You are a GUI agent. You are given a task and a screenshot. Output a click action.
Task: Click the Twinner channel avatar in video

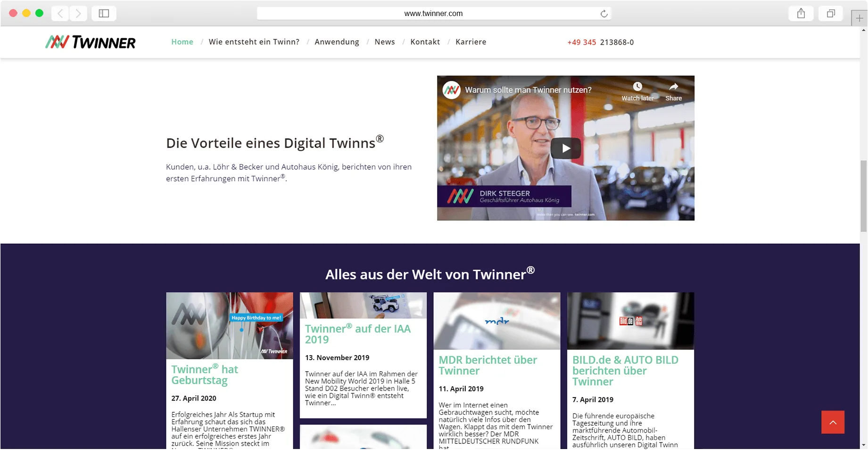click(452, 90)
